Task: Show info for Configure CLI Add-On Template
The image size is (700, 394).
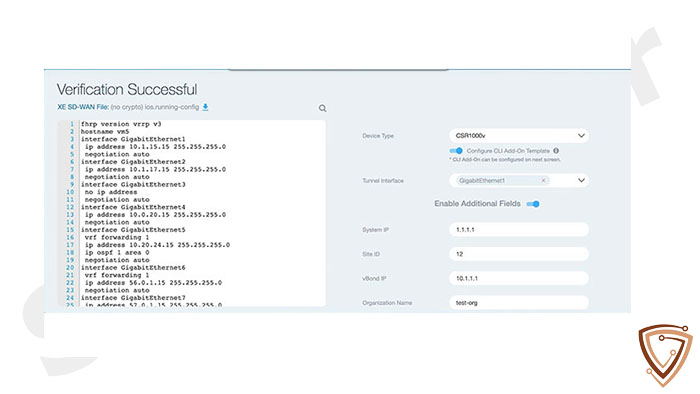Action: 556,151
